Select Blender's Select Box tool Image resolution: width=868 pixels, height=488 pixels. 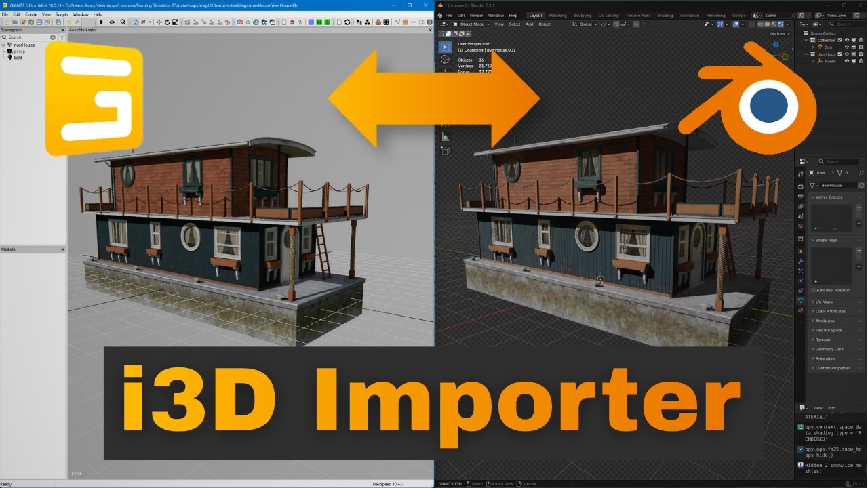[445, 47]
